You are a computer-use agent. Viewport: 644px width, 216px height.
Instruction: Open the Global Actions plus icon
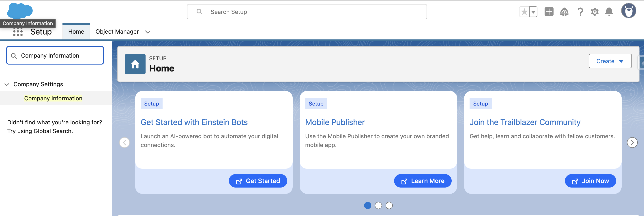tap(549, 12)
